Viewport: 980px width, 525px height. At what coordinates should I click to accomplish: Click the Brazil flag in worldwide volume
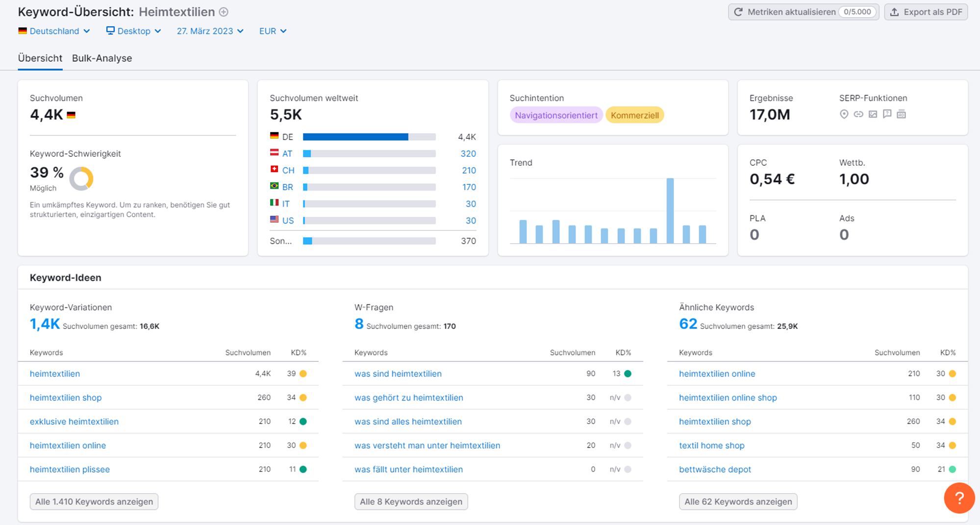coord(275,186)
